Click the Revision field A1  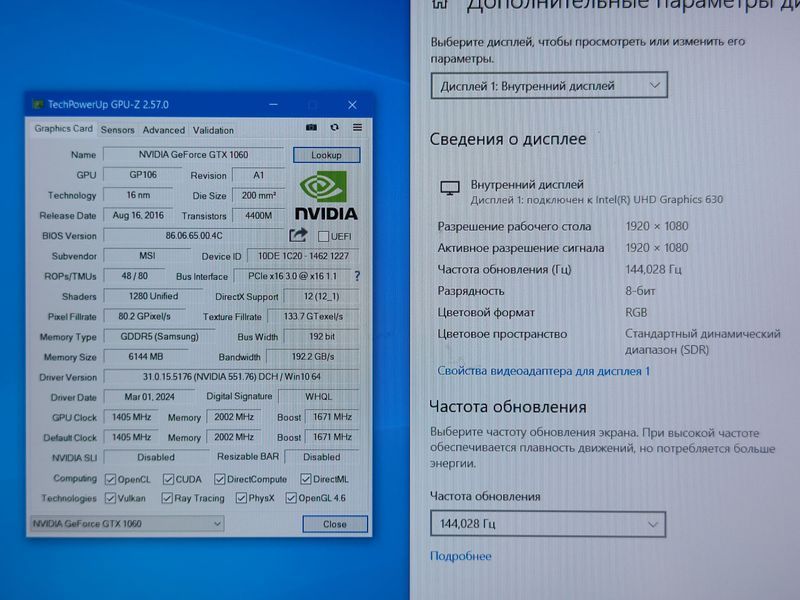coord(259,175)
